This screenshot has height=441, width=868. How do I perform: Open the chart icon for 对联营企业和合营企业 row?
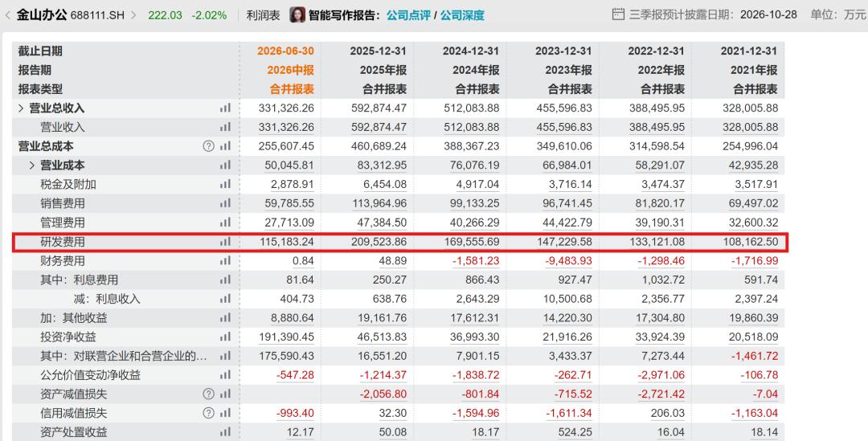point(225,356)
